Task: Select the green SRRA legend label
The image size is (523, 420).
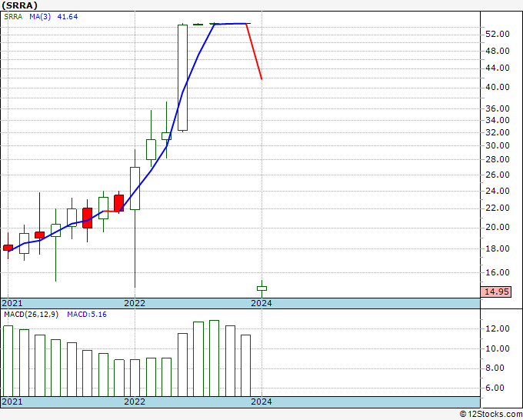Action: 13,17
